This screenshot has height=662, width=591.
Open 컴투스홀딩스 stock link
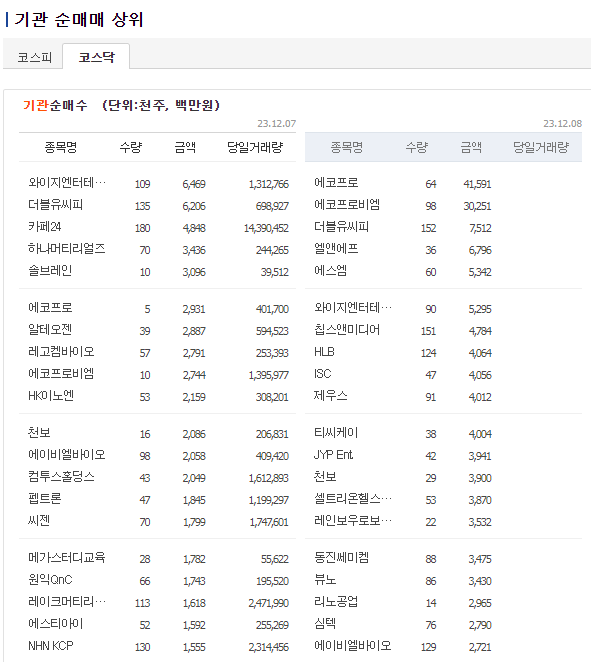click(x=61, y=477)
